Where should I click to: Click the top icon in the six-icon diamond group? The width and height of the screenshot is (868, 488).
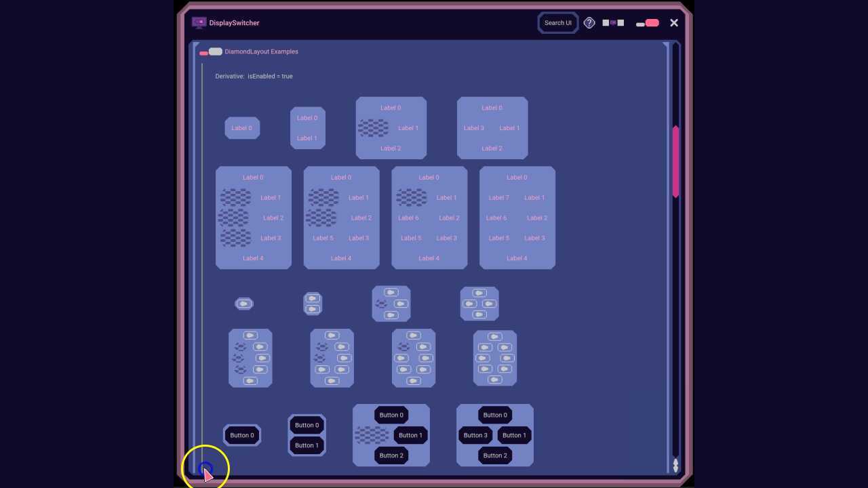pos(332,335)
